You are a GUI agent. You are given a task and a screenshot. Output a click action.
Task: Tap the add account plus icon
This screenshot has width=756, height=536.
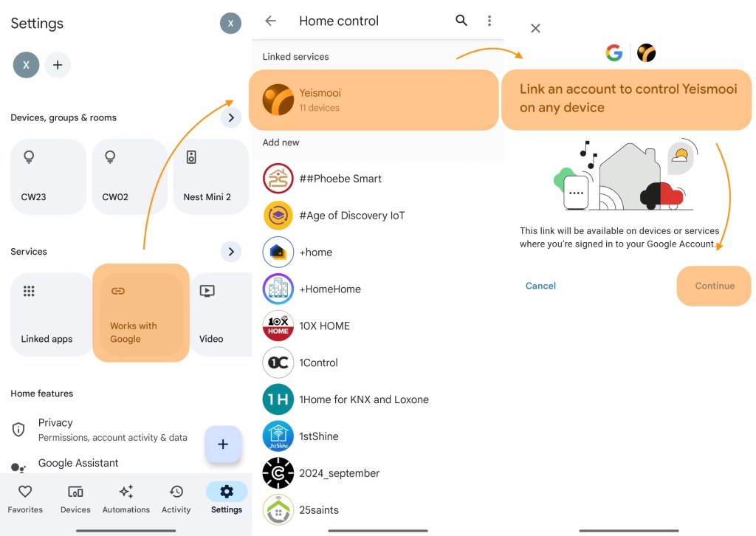58,65
